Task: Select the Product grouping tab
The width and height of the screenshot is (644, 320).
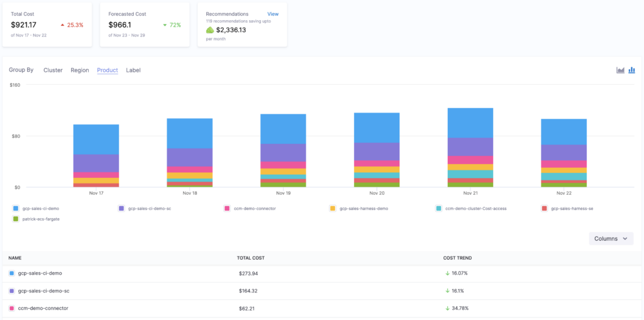Action: (x=108, y=70)
